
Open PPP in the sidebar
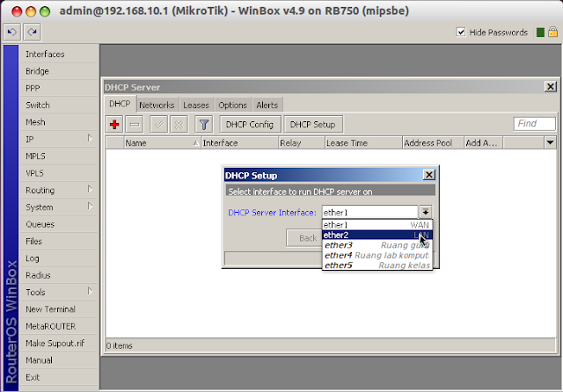pos(59,88)
